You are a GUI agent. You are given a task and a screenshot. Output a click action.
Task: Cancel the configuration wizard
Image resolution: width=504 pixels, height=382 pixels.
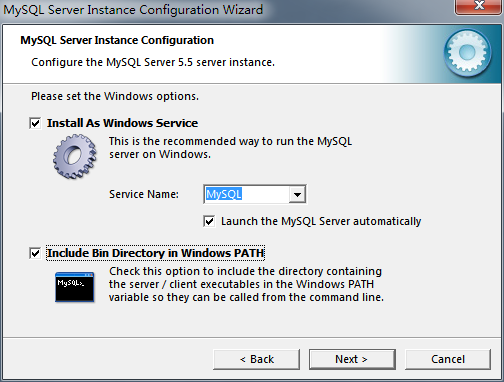point(448,359)
